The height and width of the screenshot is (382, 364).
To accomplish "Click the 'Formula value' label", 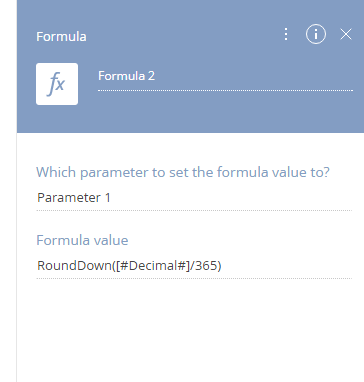I will (x=82, y=240).
